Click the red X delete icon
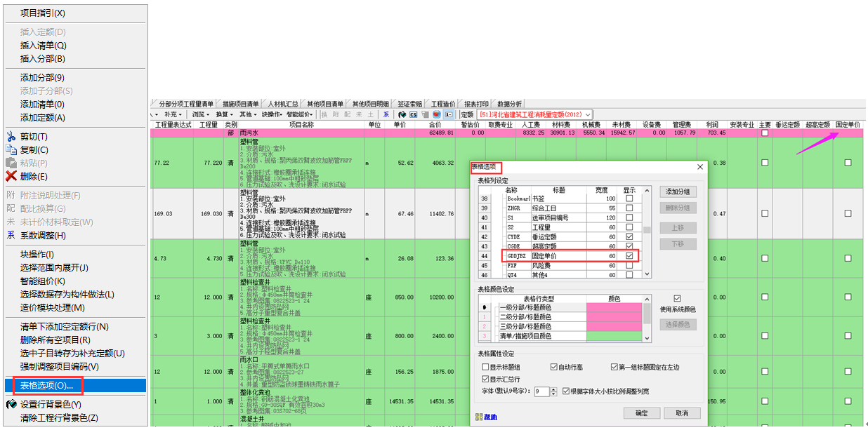The width and height of the screenshot is (868, 430). click(x=11, y=177)
